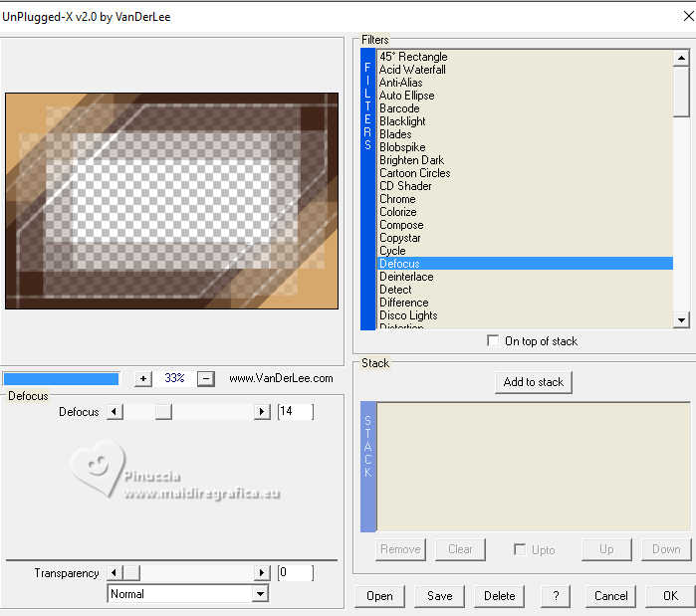Toggle the Upto checkbox

tap(520, 549)
